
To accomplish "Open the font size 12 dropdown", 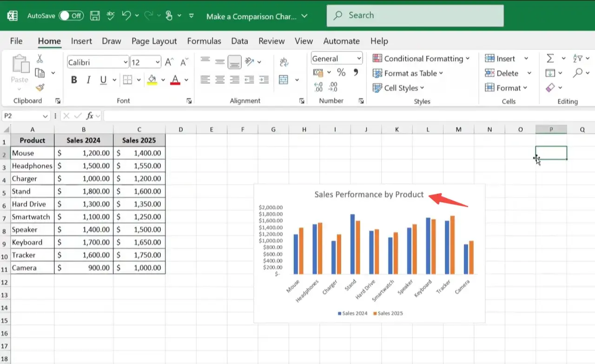I will pyautogui.click(x=158, y=62).
